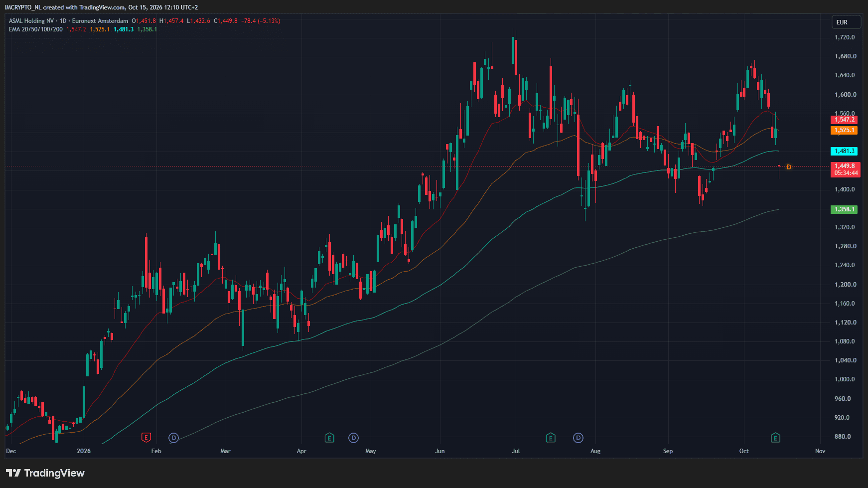Click the 'Feb' label on the time axis
Screen dimensions: 868x488
(x=156, y=451)
